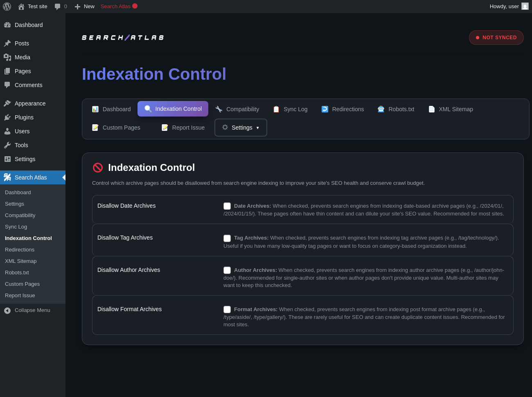Screen dimensions: 532x397
Task: Click the comments bubble icon in admin bar
Action: pyautogui.click(x=58, y=7)
